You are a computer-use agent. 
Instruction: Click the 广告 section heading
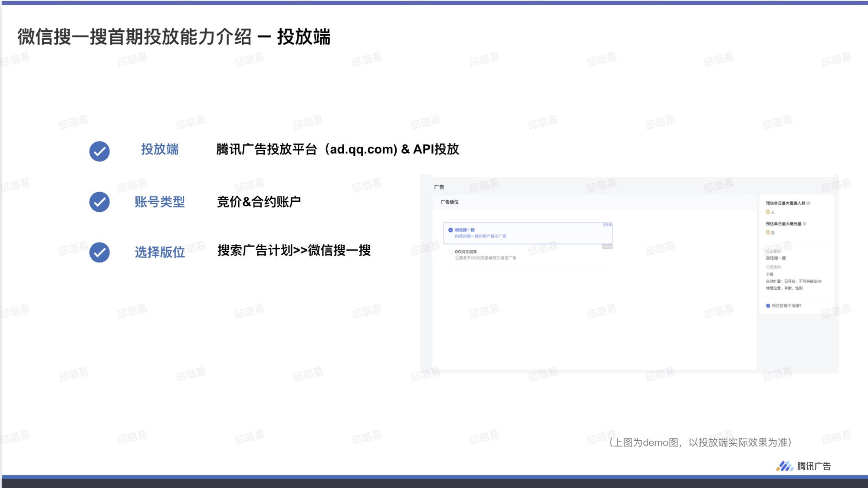(439, 187)
